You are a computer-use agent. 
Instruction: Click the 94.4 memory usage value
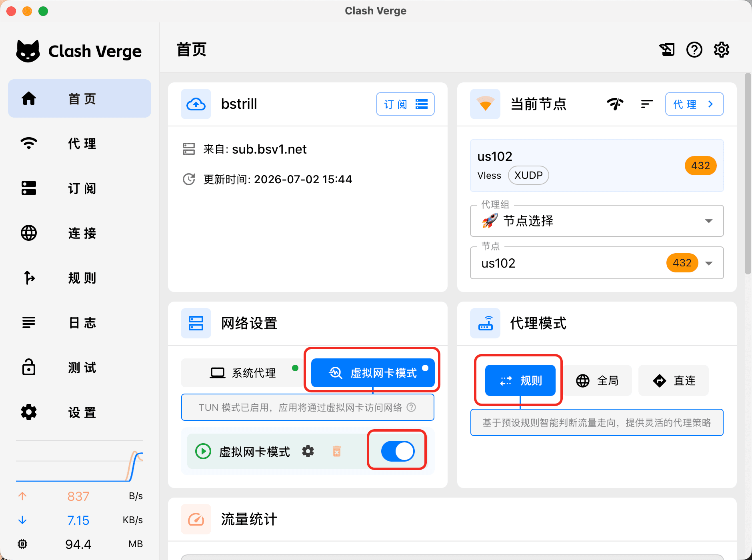pos(78,544)
